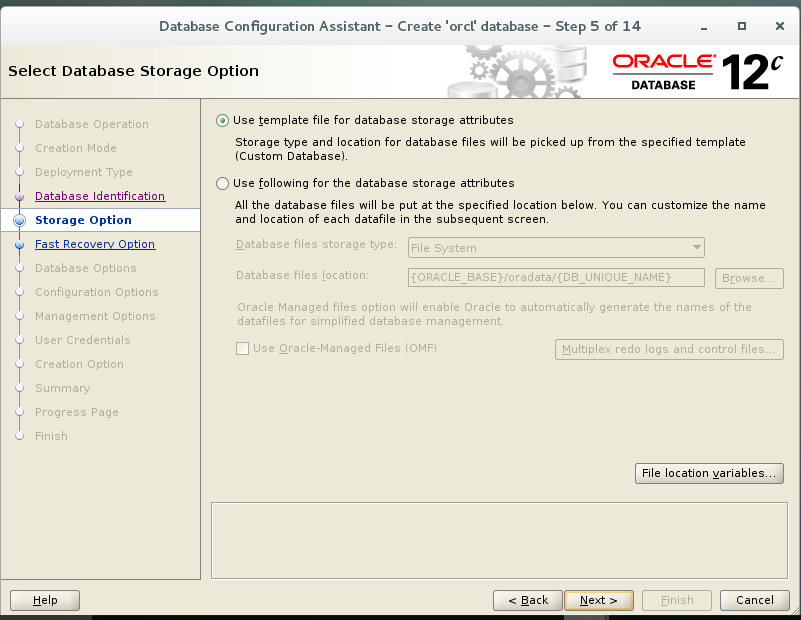
Task: Jump to the Fast Recovery Option step
Action: tap(95, 244)
